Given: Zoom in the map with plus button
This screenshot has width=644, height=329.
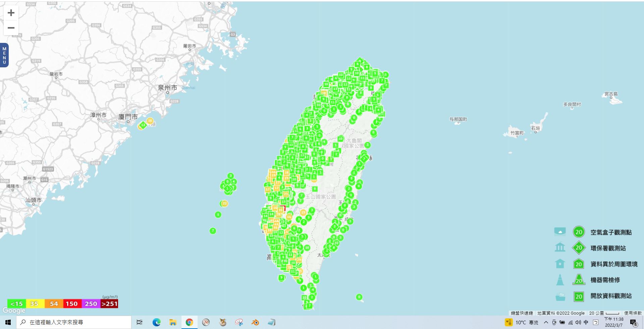Looking at the screenshot, I should [x=11, y=13].
